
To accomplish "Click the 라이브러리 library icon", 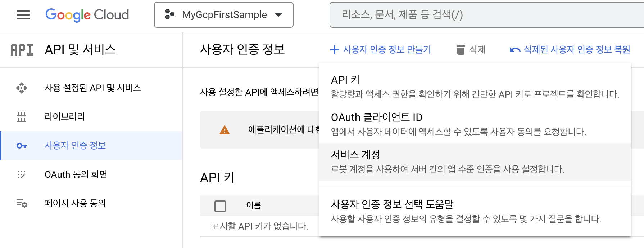I will [x=22, y=117].
